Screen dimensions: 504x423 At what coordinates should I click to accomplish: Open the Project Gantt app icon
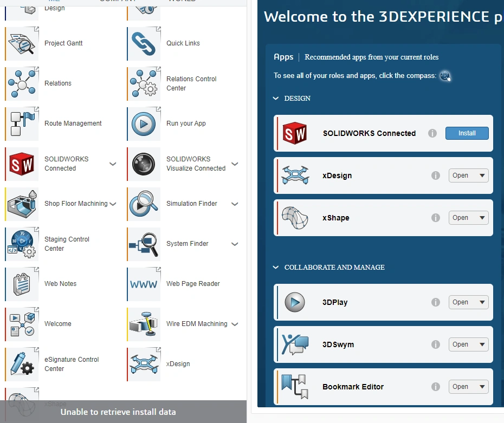coord(22,44)
